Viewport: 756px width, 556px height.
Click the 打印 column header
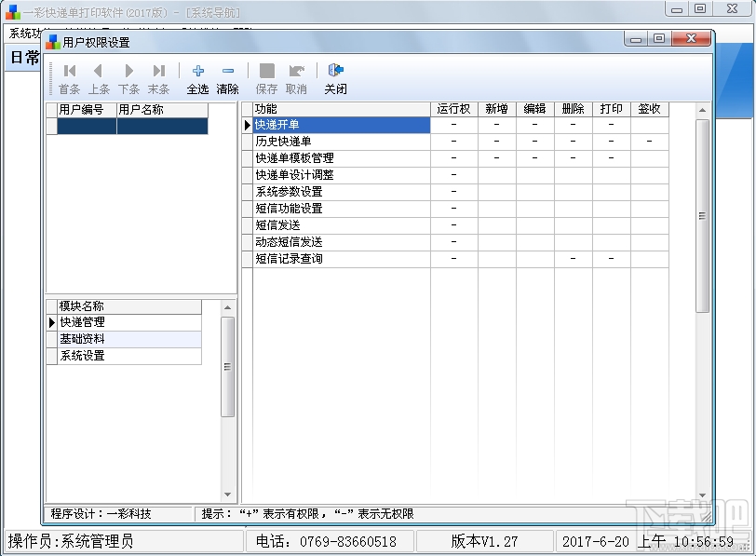pyautogui.click(x=612, y=110)
